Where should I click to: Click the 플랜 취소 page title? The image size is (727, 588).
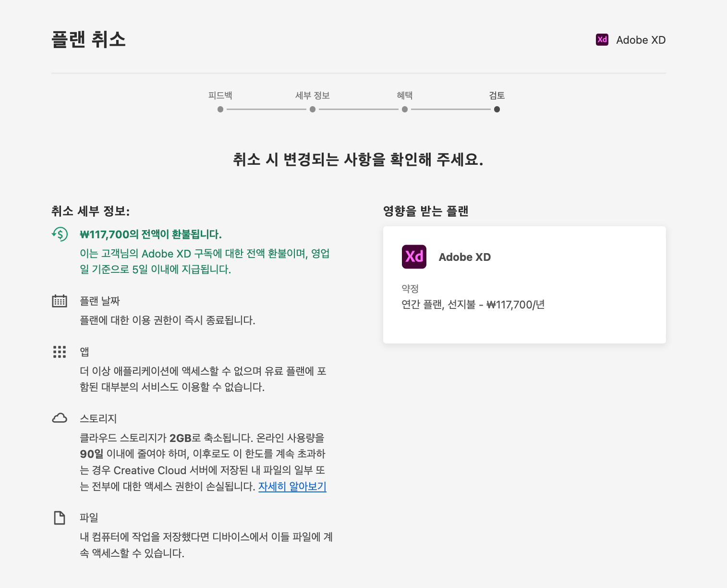point(89,39)
